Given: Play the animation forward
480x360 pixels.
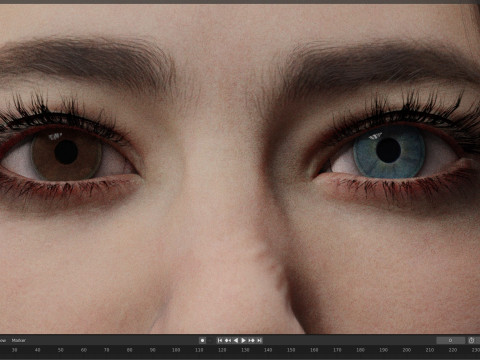Looking at the screenshot, I should [x=244, y=340].
